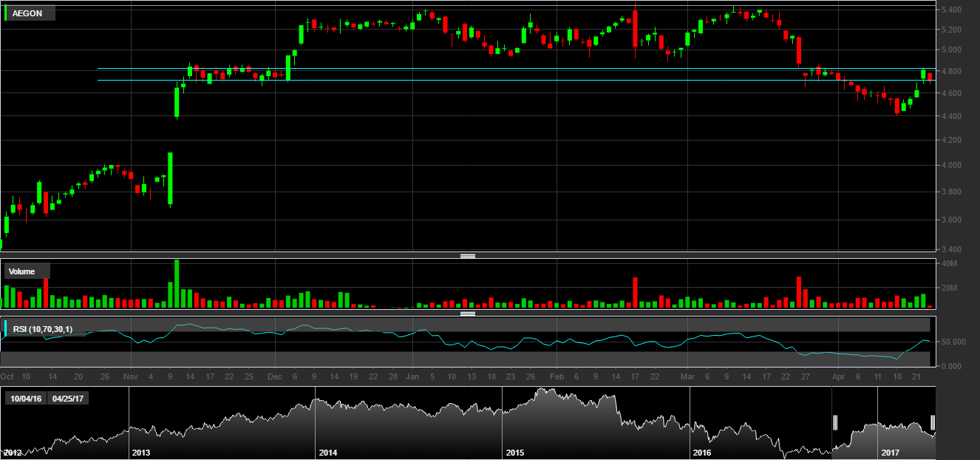Image resolution: width=980 pixels, height=460 pixels.
Task: Click the red volume spike at Feb 17
Action: [635, 293]
